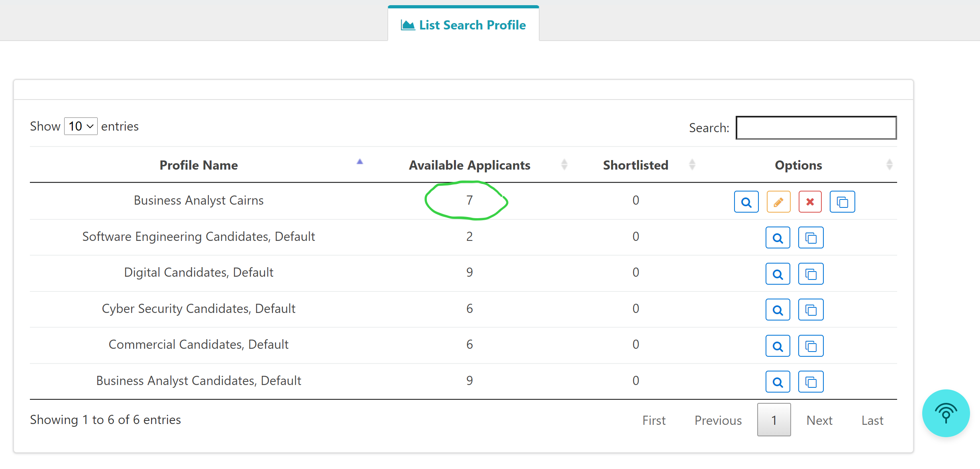980x469 pixels.
Task: Copy the Business Analyst Cairns profile
Action: tap(842, 202)
